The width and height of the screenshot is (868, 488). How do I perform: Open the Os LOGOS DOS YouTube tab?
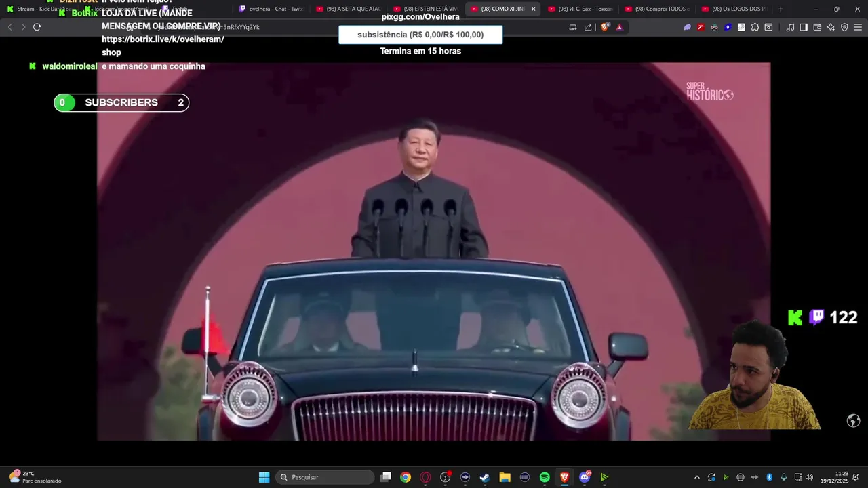(734, 9)
